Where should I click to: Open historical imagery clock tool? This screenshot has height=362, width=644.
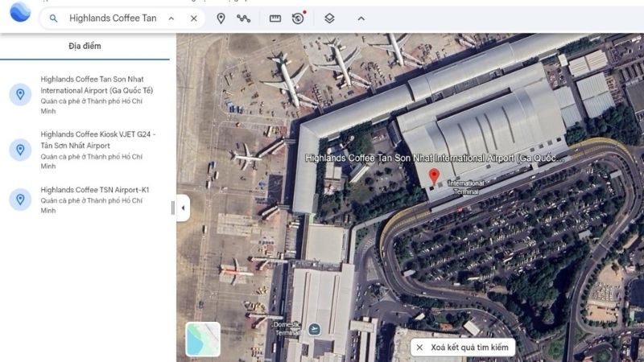pos(299,18)
